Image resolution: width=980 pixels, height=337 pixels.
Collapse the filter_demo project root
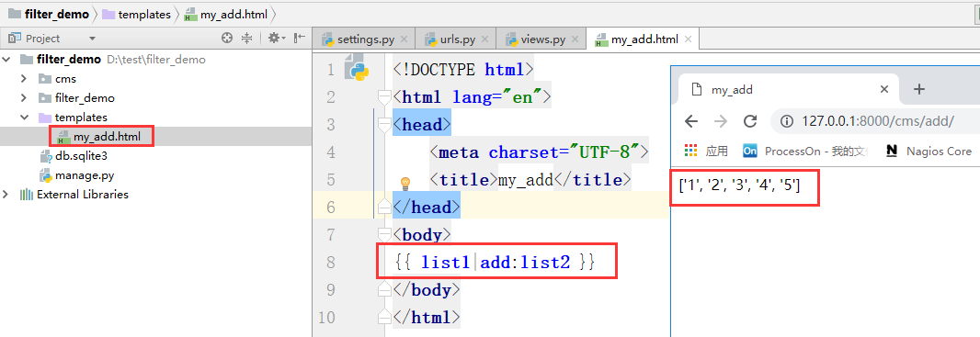[x=6, y=60]
